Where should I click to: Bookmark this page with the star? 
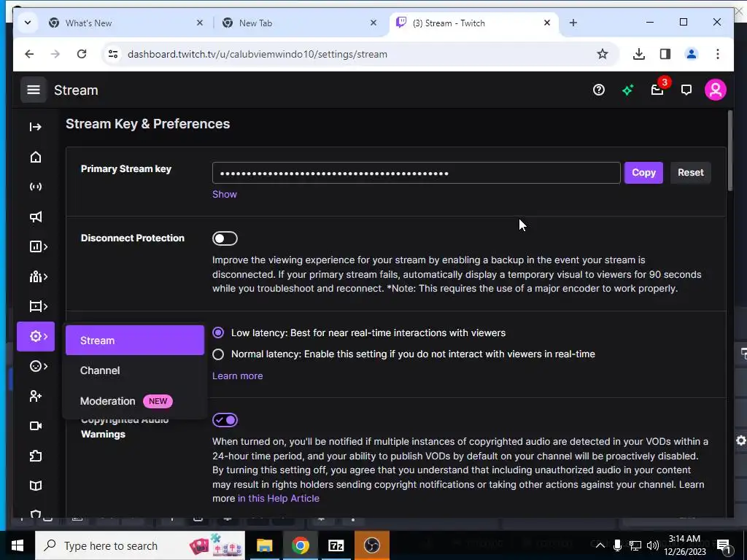pyautogui.click(x=602, y=54)
